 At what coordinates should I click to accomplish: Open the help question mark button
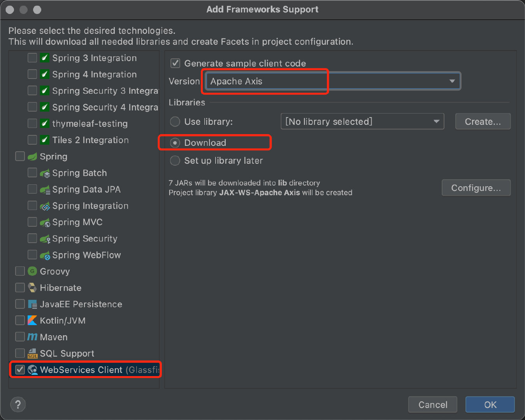18,404
